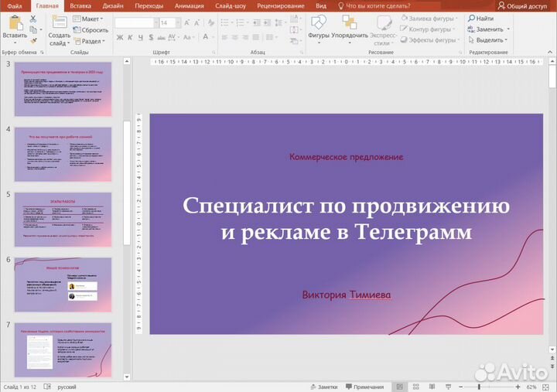This screenshot has width=557, height=392.
Task: Click the Заменить replace button
Action: [488, 29]
